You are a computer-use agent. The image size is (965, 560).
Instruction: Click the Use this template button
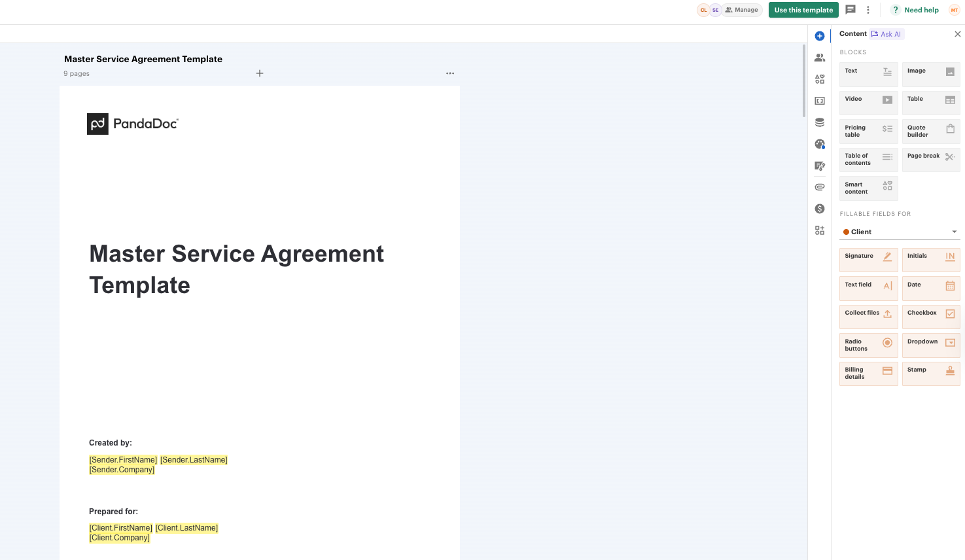click(x=803, y=10)
